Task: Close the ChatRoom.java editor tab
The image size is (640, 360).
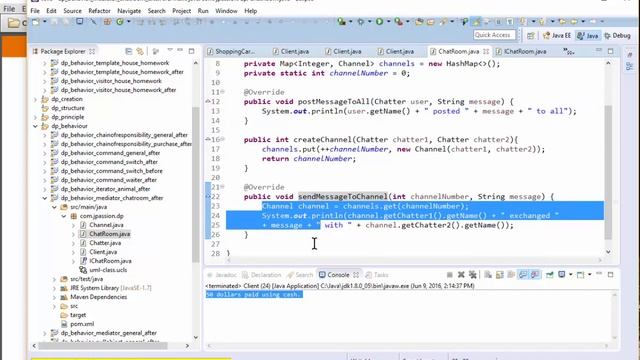Action: click(486, 51)
